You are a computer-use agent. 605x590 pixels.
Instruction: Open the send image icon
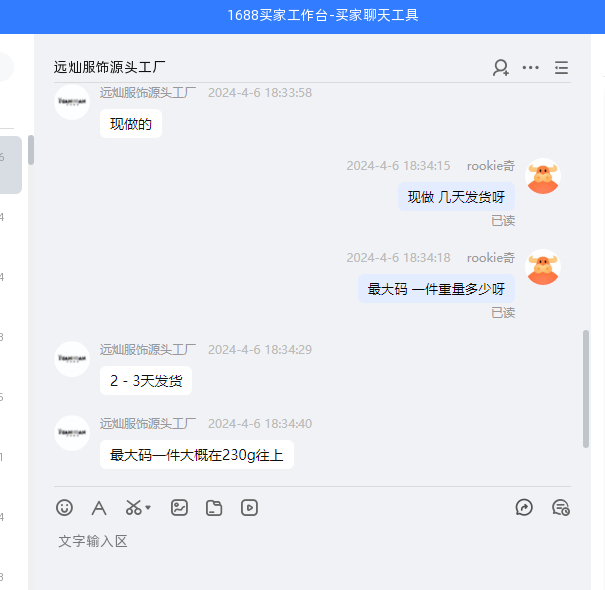[179, 508]
